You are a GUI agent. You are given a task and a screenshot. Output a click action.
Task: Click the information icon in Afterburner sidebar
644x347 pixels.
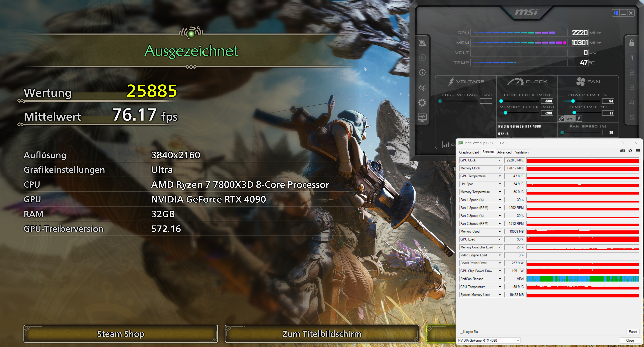[x=422, y=72]
